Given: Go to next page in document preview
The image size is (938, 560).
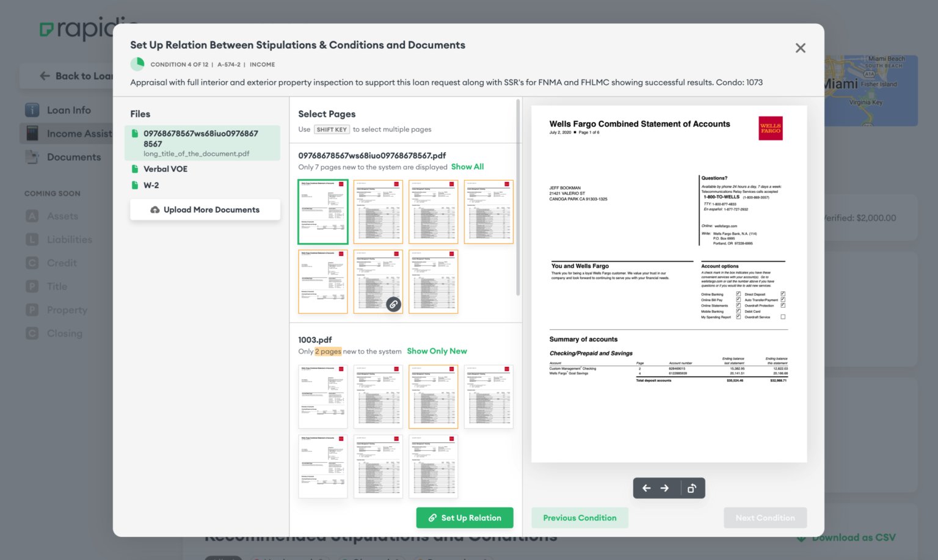Looking at the screenshot, I should [x=664, y=488].
